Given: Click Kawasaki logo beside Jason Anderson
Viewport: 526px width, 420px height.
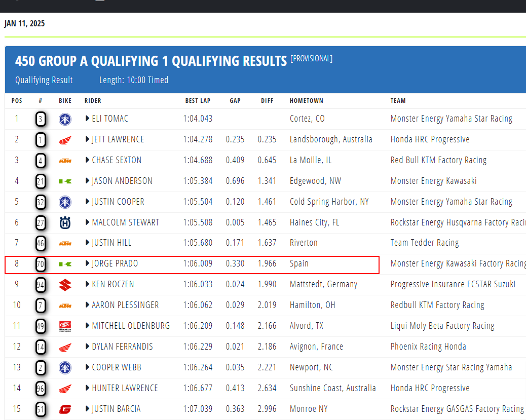Looking at the screenshot, I should pos(65,181).
